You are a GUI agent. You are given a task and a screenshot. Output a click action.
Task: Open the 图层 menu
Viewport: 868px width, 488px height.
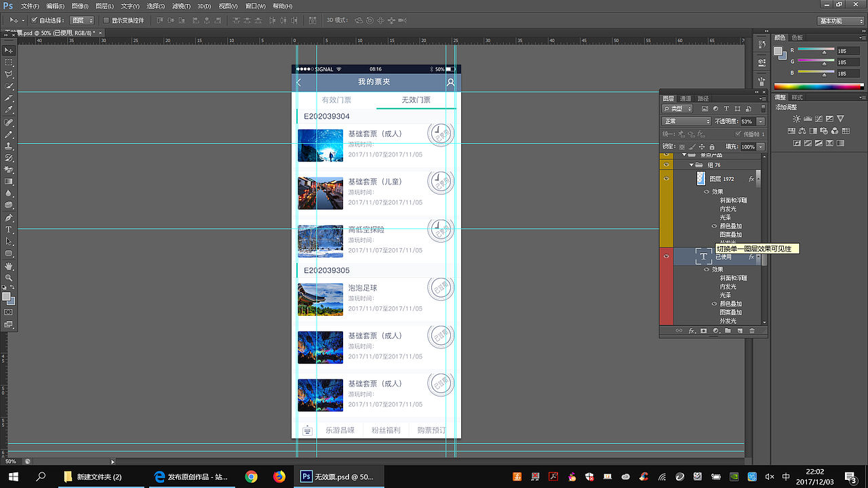click(x=104, y=5)
